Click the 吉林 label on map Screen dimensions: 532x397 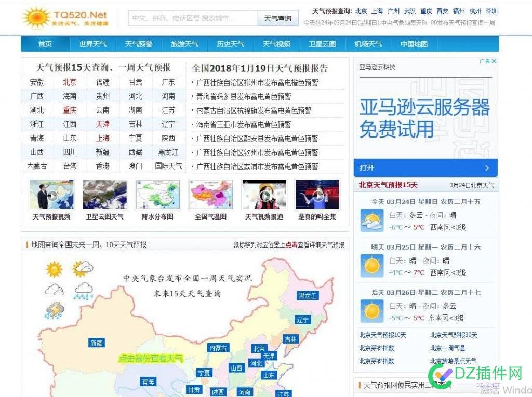(291, 339)
